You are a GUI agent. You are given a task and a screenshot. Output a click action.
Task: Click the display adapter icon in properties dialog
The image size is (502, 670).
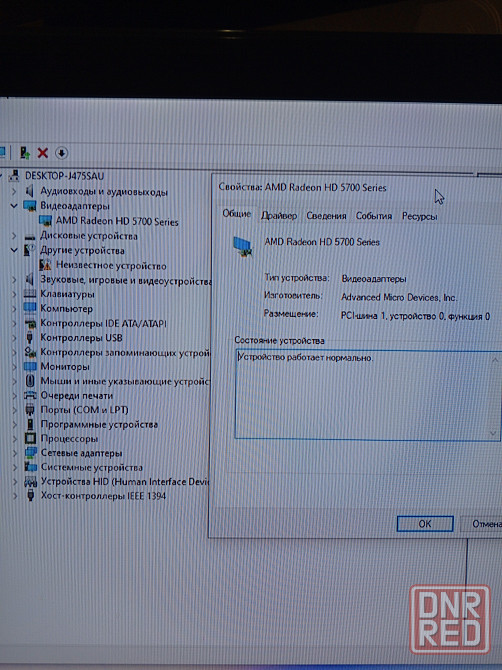pyautogui.click(x=243, y=247)
